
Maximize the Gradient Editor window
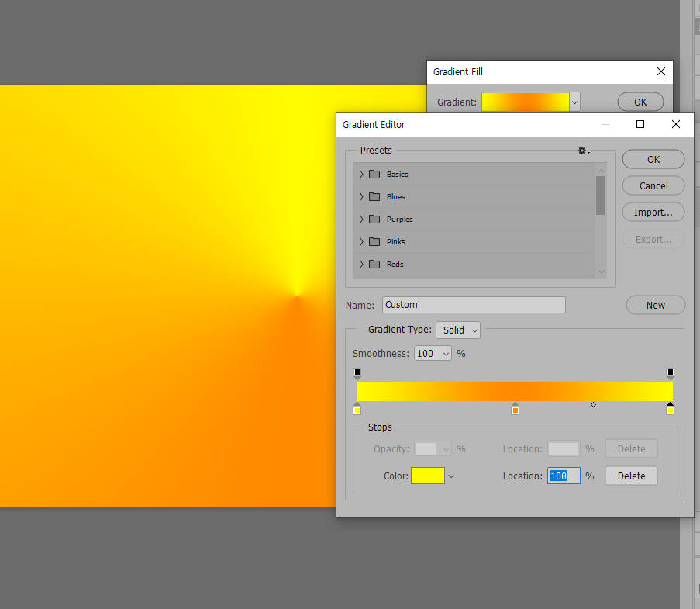pos(640,124)
